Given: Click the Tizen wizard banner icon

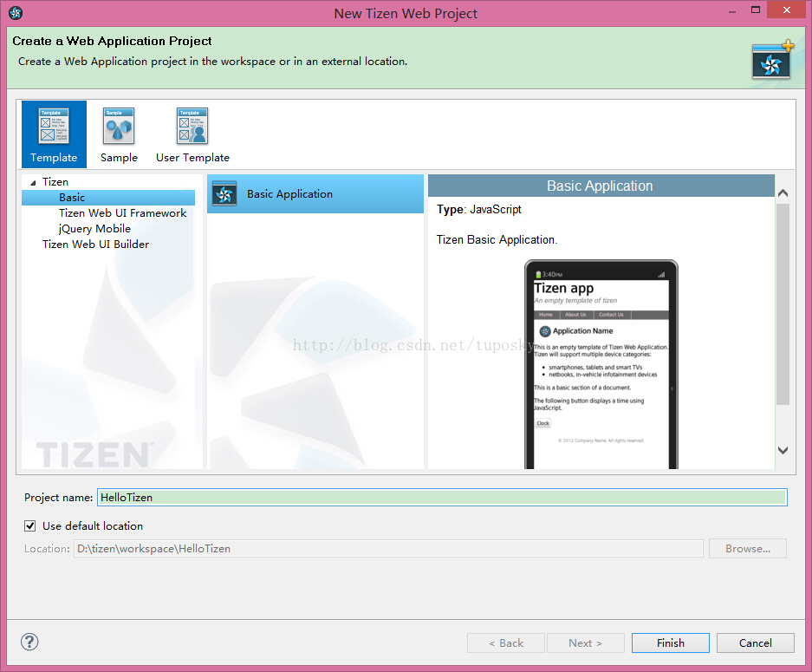Looking at the screenshot, I should coord(772,60).
